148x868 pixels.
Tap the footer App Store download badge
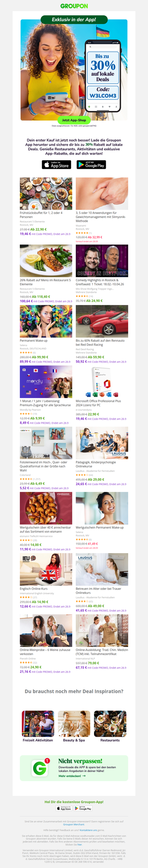pos(64,808)
